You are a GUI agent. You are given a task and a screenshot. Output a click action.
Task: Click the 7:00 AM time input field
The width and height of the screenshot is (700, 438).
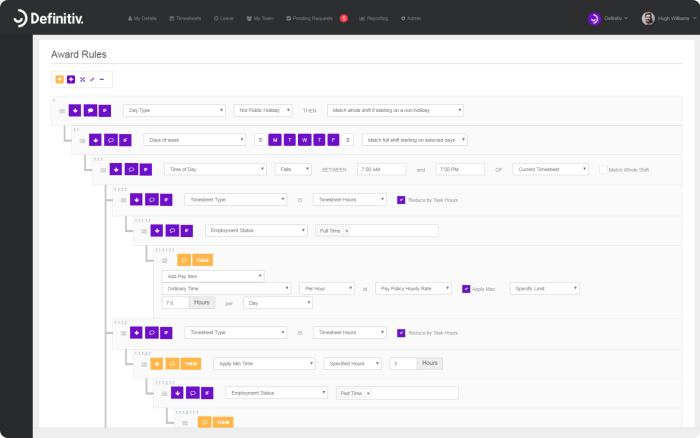[381, 170]
